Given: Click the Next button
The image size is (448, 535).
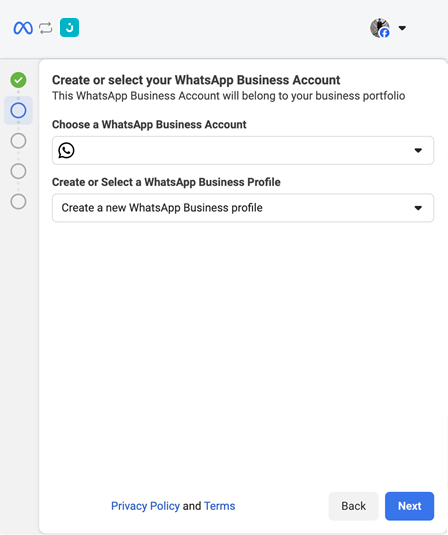Looking at the screenshot, I should point(409,506).
